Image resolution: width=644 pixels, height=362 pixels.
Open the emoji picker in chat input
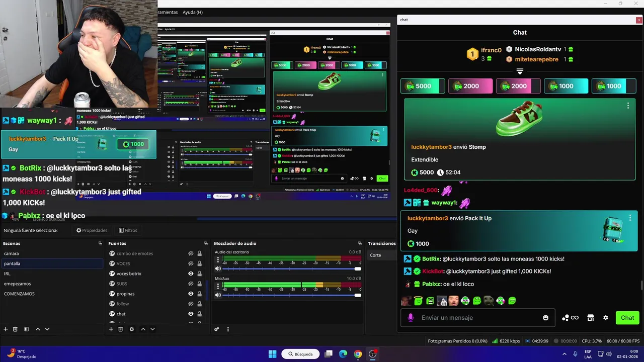545,318
